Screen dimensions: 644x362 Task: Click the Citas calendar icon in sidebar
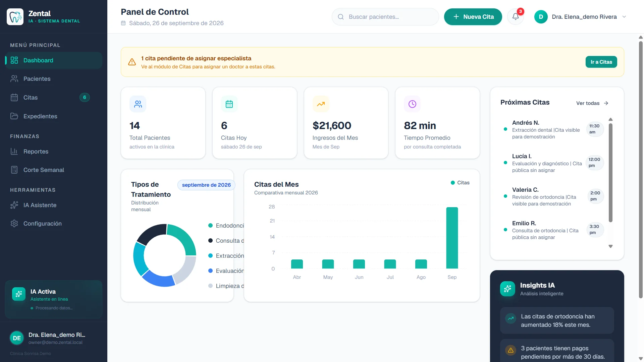[x=14, y=98]
